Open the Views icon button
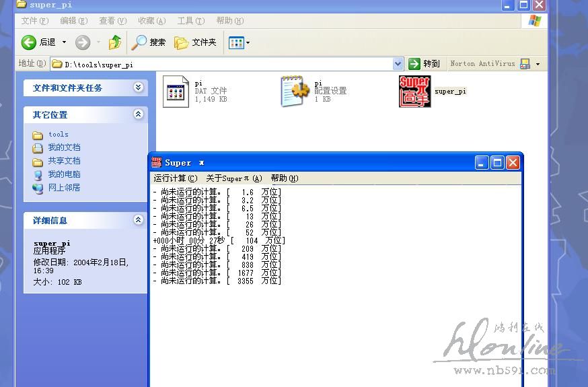This screenshot has height=387, width=588. (x=237, y=43)
